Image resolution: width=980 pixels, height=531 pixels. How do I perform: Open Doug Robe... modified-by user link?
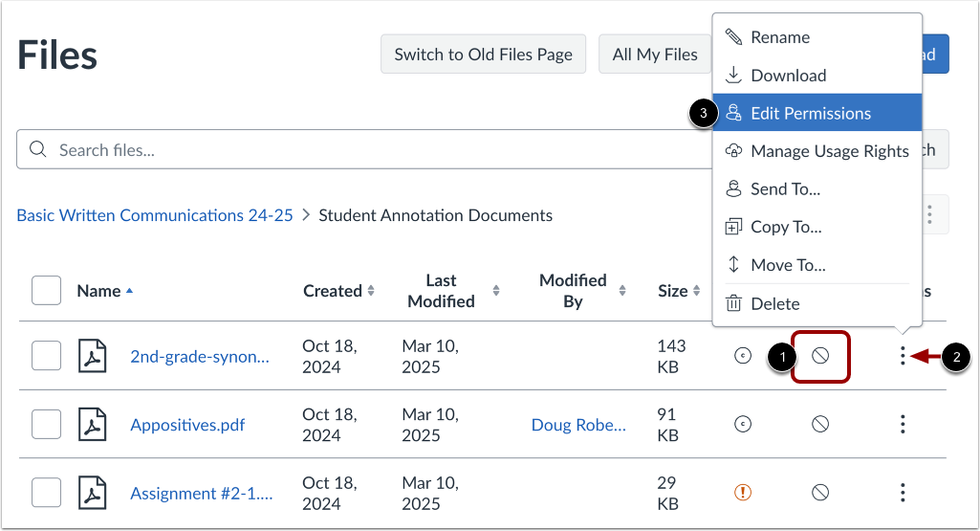click(578, 425)
